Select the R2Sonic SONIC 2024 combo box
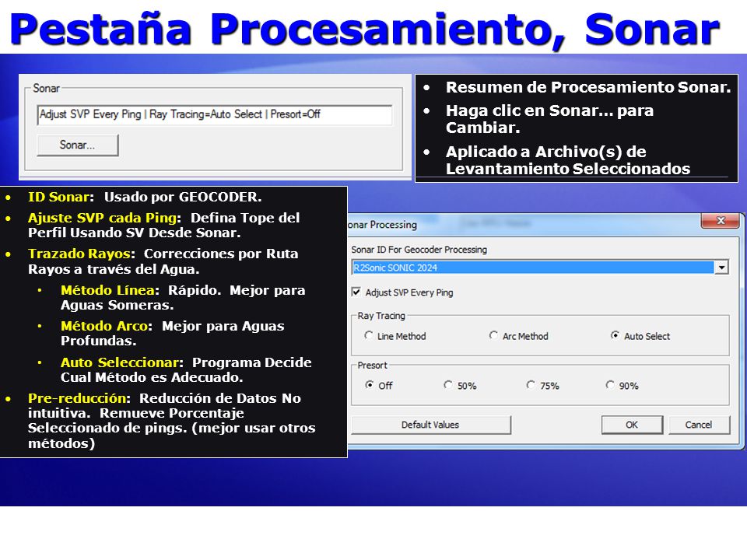Viewport: 747px width, 560px height. (540, 268)
